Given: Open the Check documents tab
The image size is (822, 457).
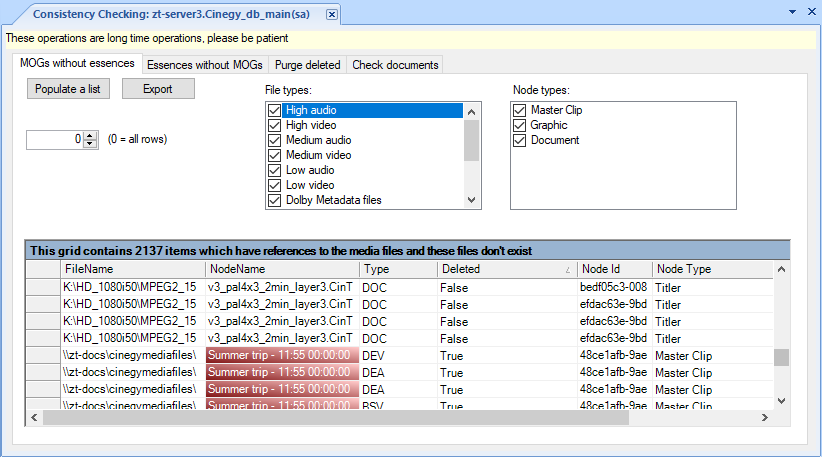Looking at the screenshot, I should click(395, 65).
